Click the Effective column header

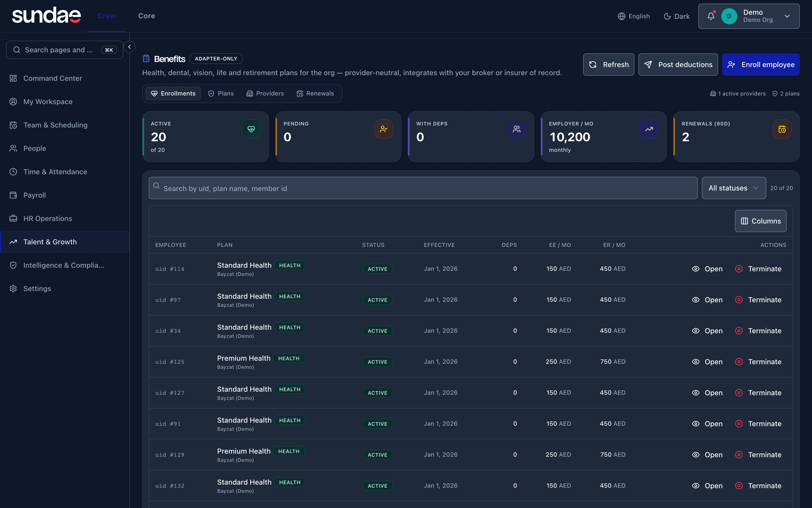pyautogui.click(x=439, y=245)
